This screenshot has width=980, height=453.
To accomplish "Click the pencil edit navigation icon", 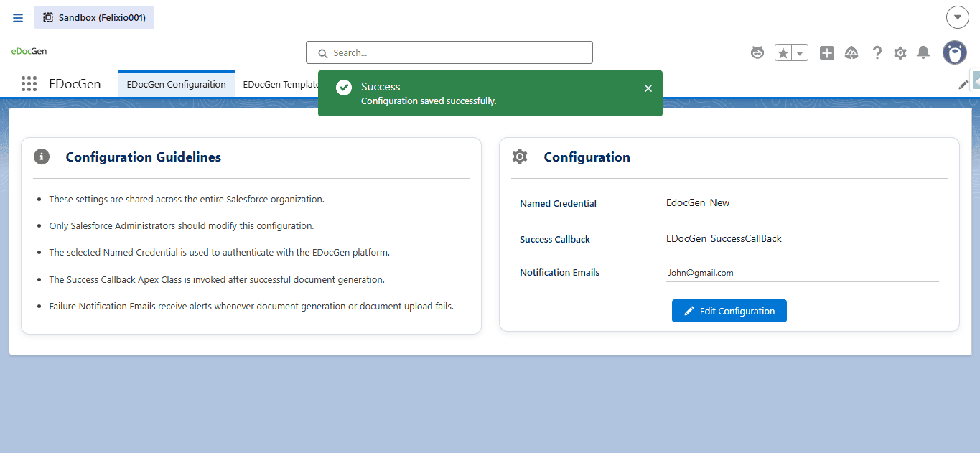I will point(963,85).
